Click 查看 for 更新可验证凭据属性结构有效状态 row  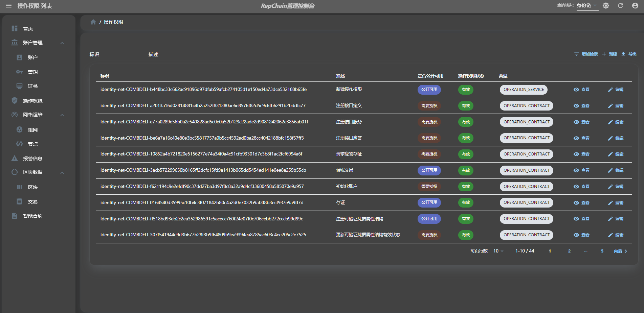click(582, 235)
